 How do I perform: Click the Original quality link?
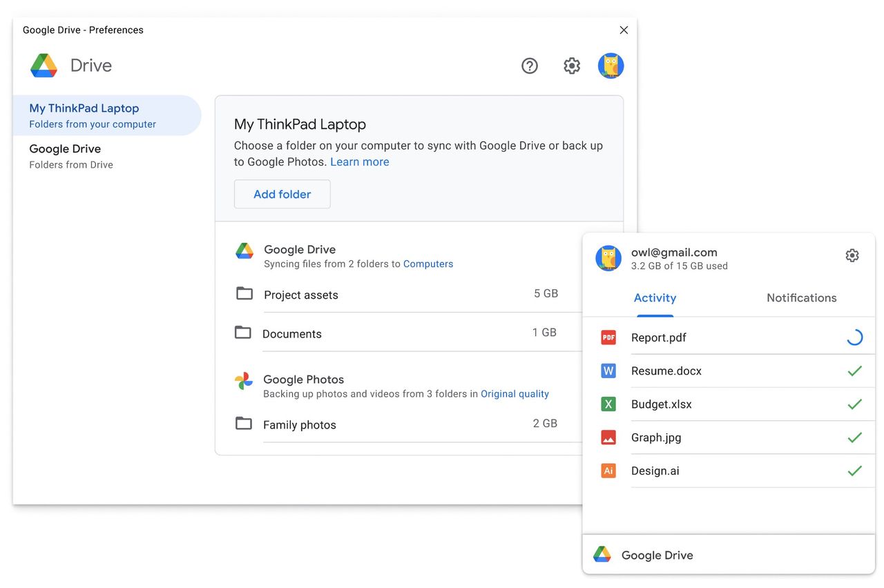tap(515, 393)
